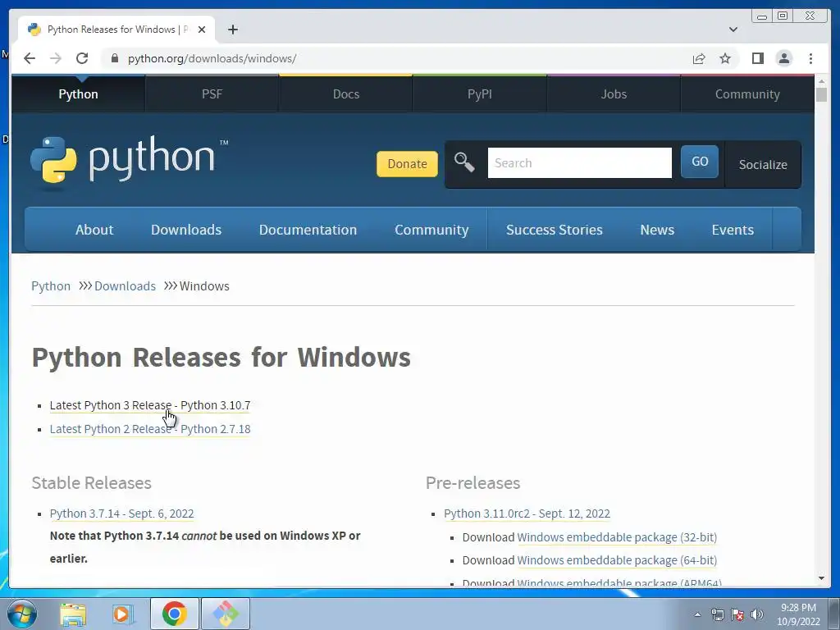This screenshot has width=840, height=630.
Task: Click the Python breadcrumb link
Action: coord(51,286)
